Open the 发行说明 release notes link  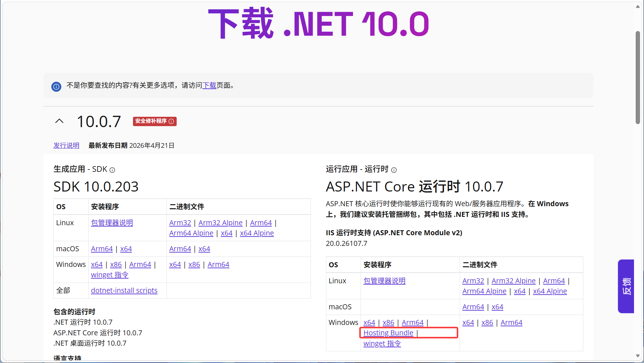[66, 145]
